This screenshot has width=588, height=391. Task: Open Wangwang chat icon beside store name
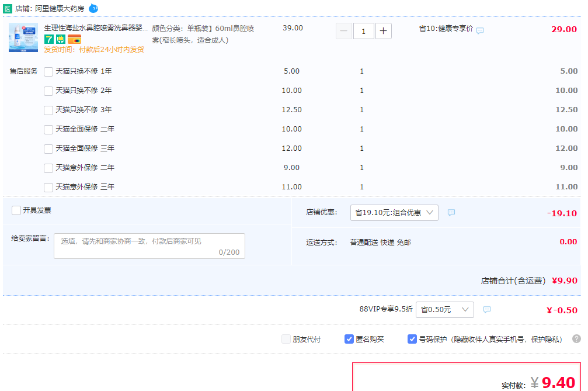(93, 8)
